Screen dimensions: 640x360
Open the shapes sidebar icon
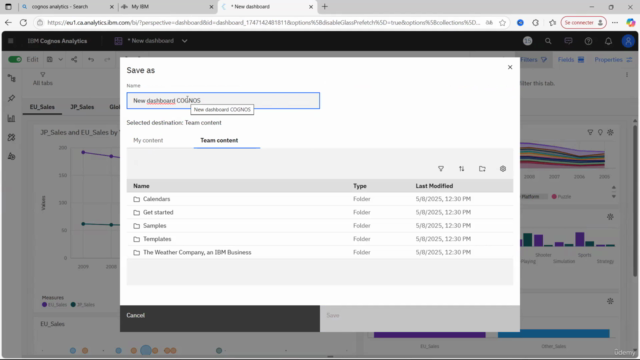pos(11,156)
